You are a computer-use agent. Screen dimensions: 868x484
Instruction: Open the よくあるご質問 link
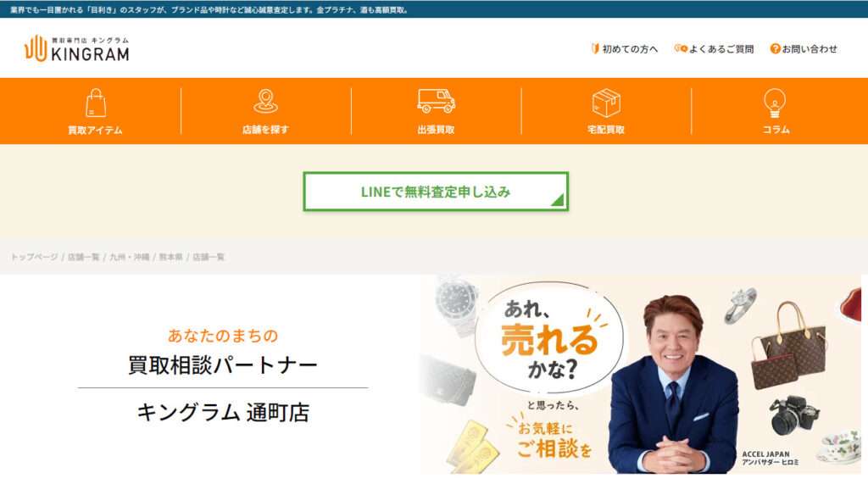(721, 48)
